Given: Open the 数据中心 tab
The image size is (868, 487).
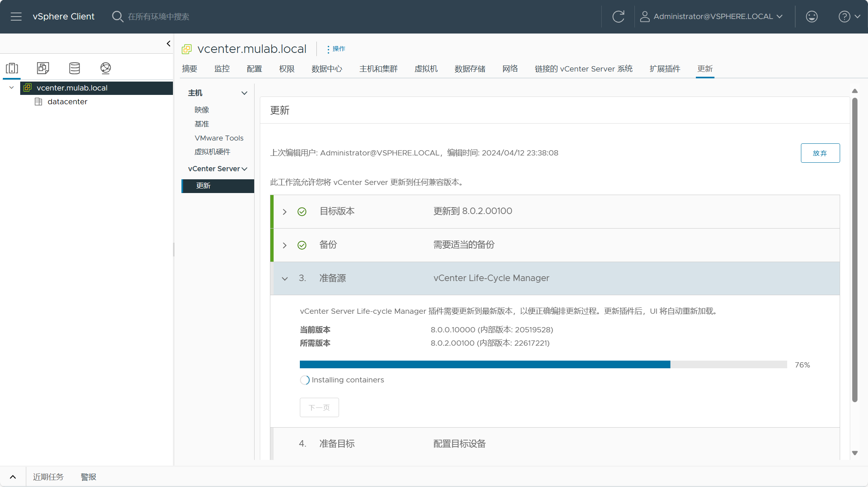Looking at the screenshot, I should [327, 69].
